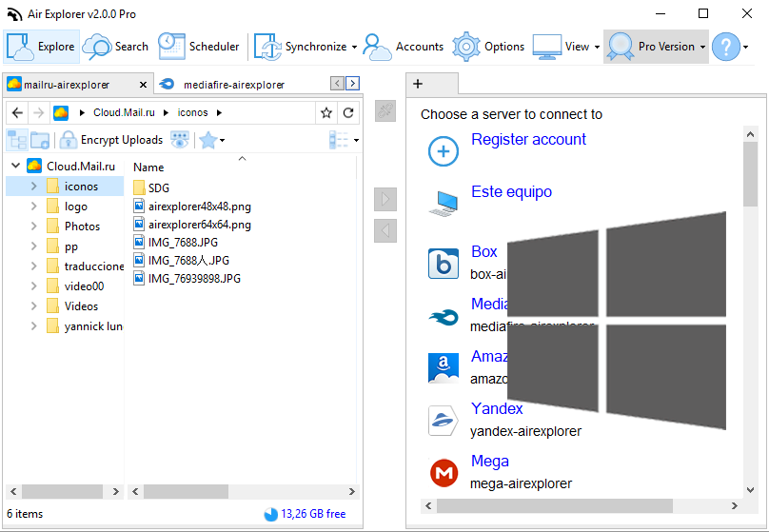Toggle the eye icon for showing passwords
The width and height of the screenshot is (769, 532).
tap(180, 140)
